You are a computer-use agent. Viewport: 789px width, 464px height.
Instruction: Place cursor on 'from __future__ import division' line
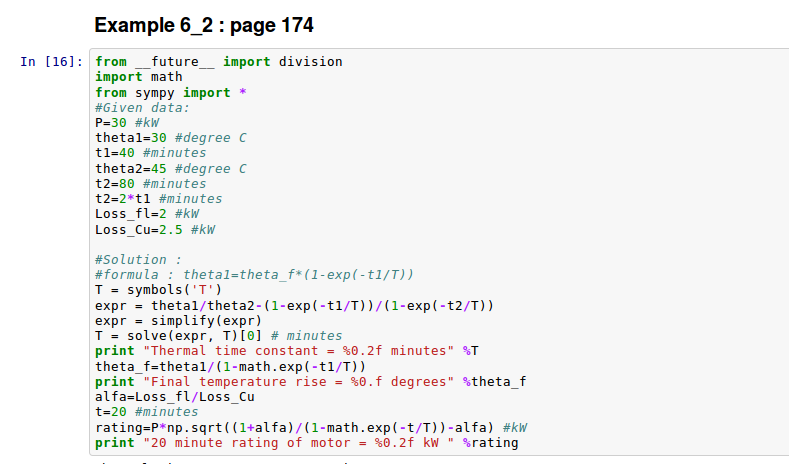pos(218,62)
